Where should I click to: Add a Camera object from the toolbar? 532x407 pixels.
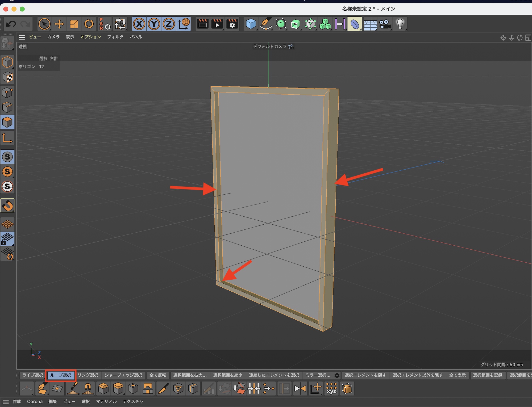[385, 24]
